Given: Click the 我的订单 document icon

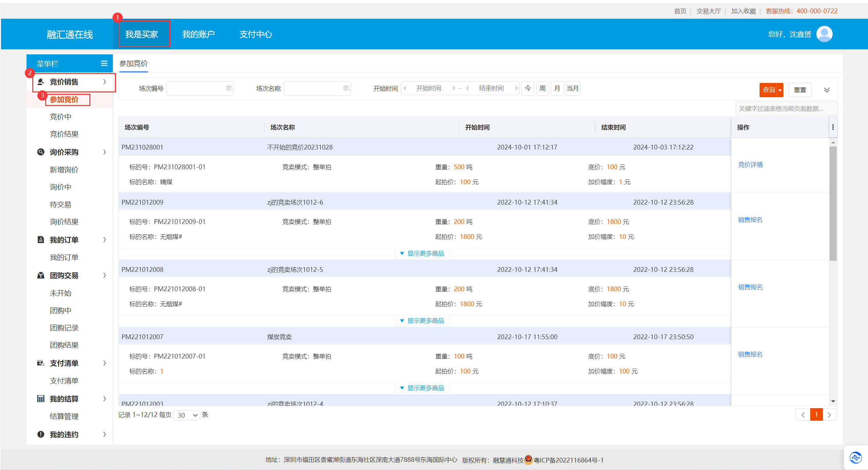Looking at the screenshot, I should pos(41,240).
